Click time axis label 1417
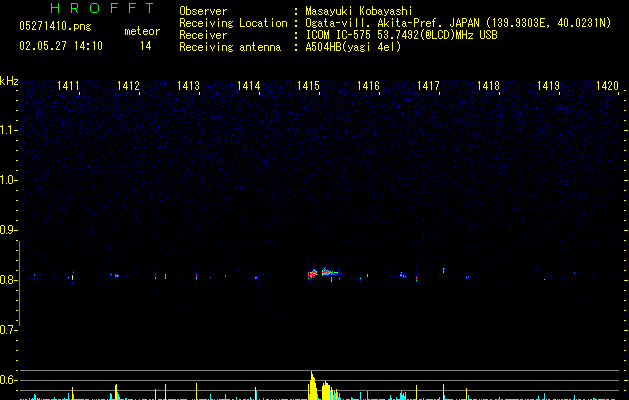The image size is (629, 400). [x=428, y=86]
